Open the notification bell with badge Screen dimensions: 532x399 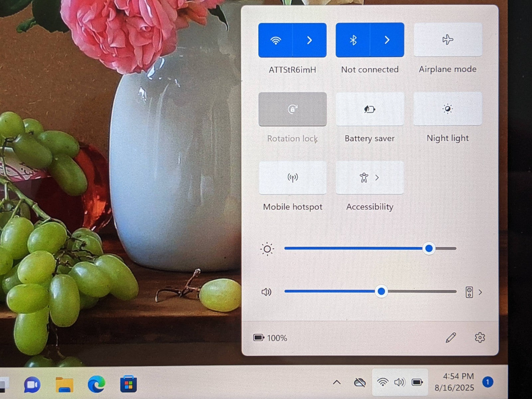[x=487, y=382]
